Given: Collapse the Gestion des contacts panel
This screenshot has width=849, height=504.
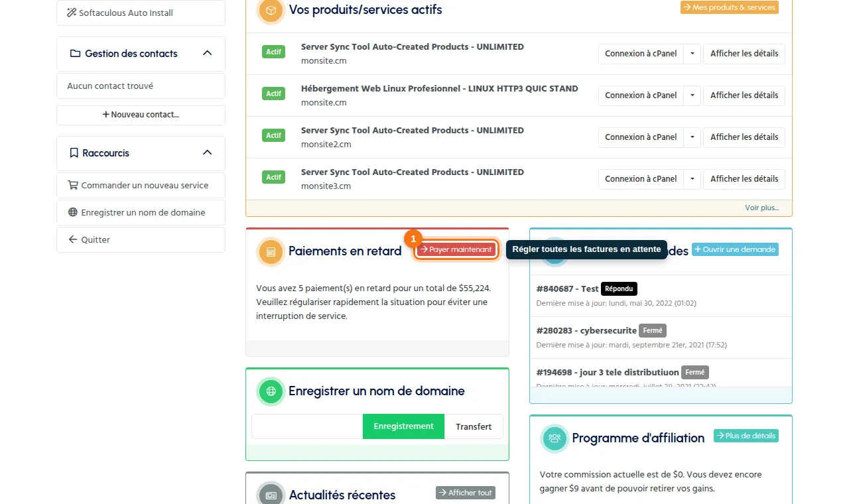Looking at the screenshot, I should (x=207, y=53).
